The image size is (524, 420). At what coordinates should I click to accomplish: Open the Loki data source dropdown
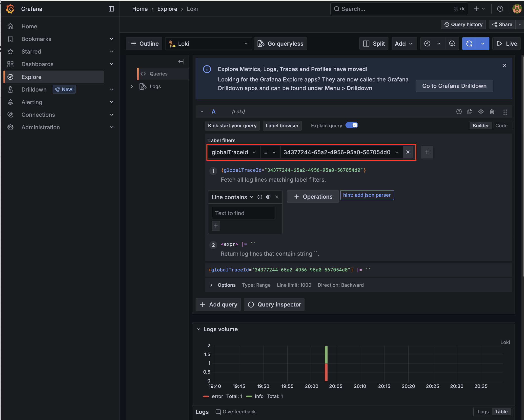pyautogui.click(x=208, y=44)
